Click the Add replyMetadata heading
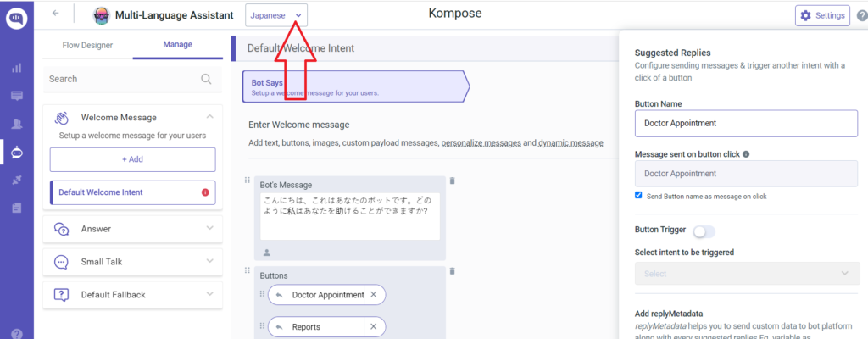Screen dimensions: 868x339 (x=669, y=314)
